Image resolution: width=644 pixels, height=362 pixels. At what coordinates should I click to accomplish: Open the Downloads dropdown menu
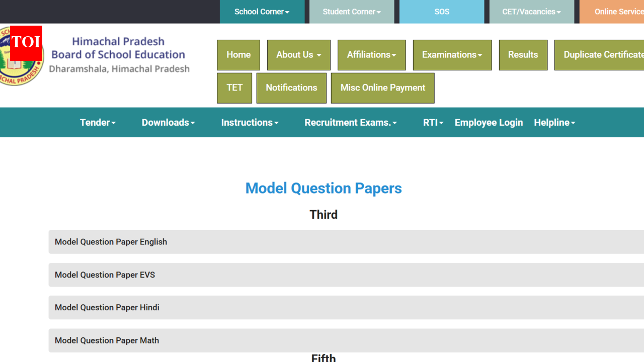click(168, 122)
